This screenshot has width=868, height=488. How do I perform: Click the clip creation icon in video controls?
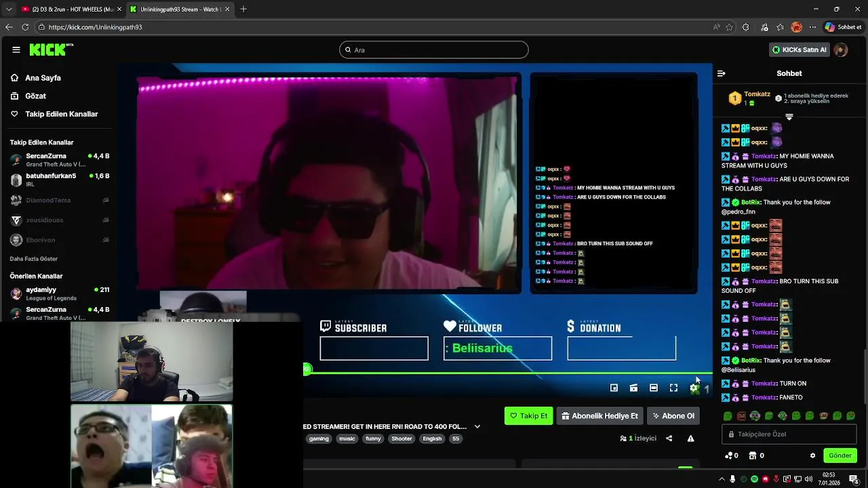633,388
